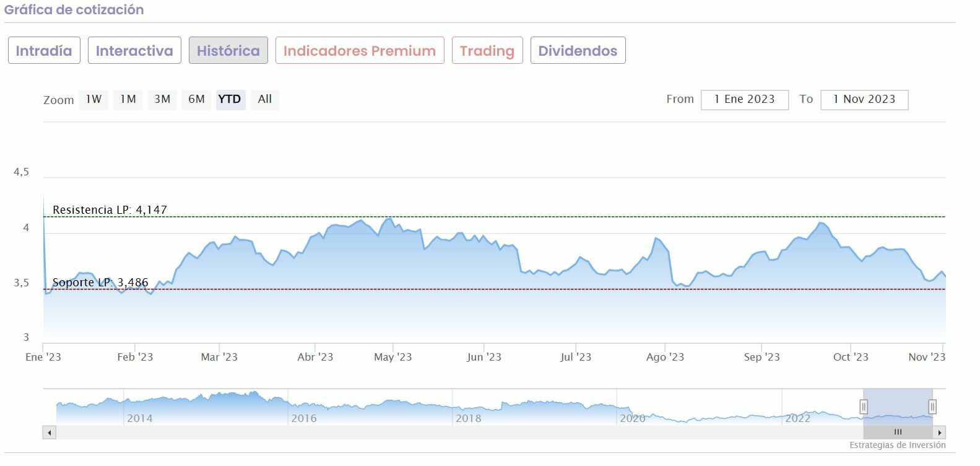Click the scrollbar left arrow button
This screenshot has width=980, height=466.
coord(50,433)
